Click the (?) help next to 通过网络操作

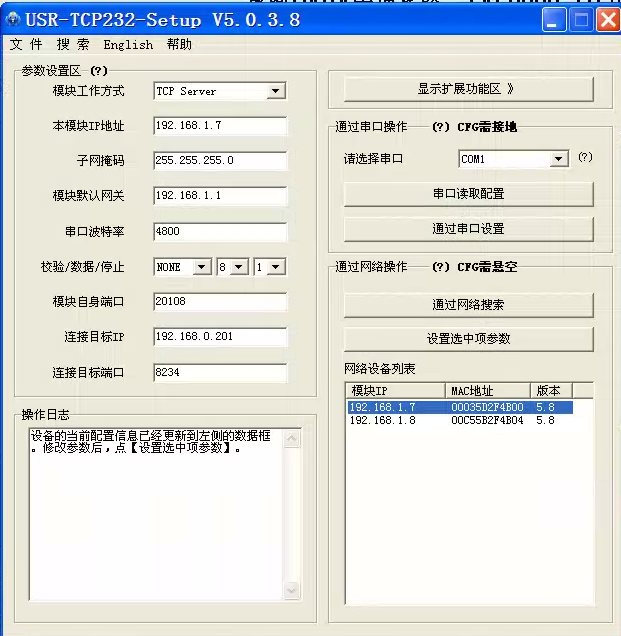[441, 267]
